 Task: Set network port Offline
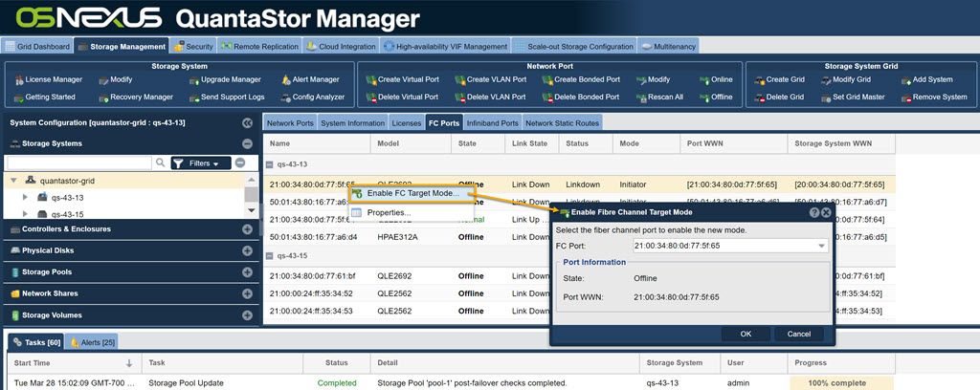[716, 97]
